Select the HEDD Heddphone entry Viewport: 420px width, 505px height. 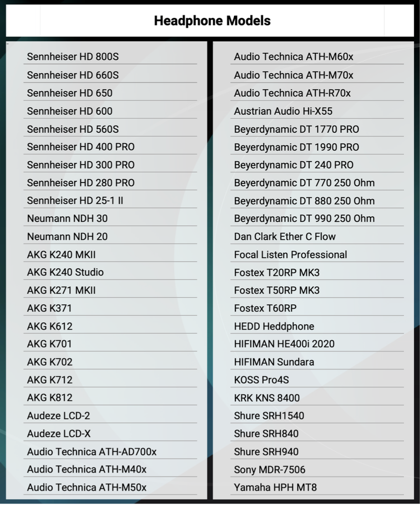pos(274,326)
